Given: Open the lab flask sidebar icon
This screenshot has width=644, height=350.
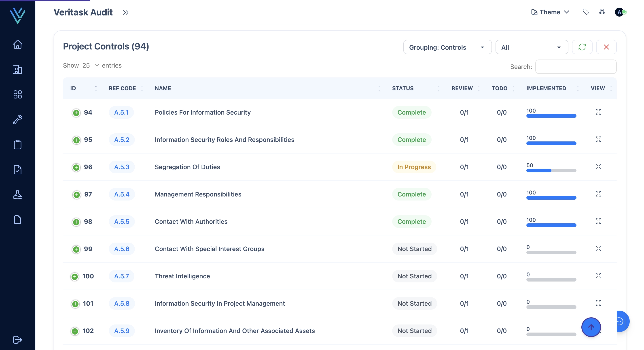Looking at the screenshot, I should point(17,195).
